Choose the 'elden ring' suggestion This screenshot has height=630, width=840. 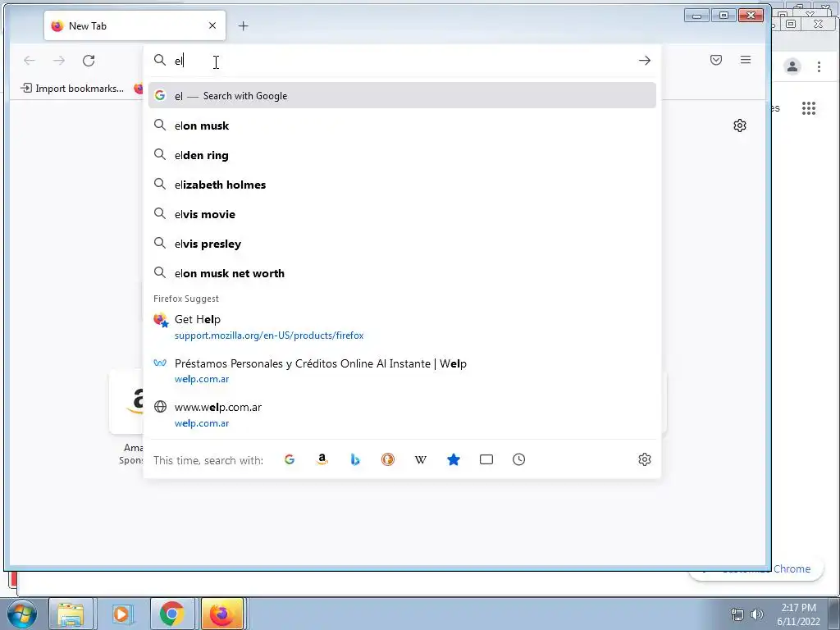point(402,155)
